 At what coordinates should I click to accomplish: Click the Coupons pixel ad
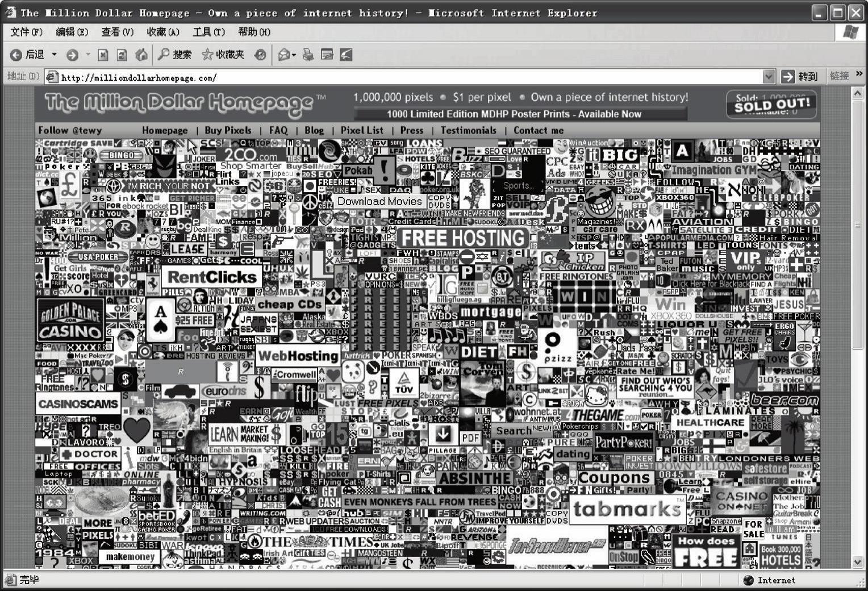[614, 478]
